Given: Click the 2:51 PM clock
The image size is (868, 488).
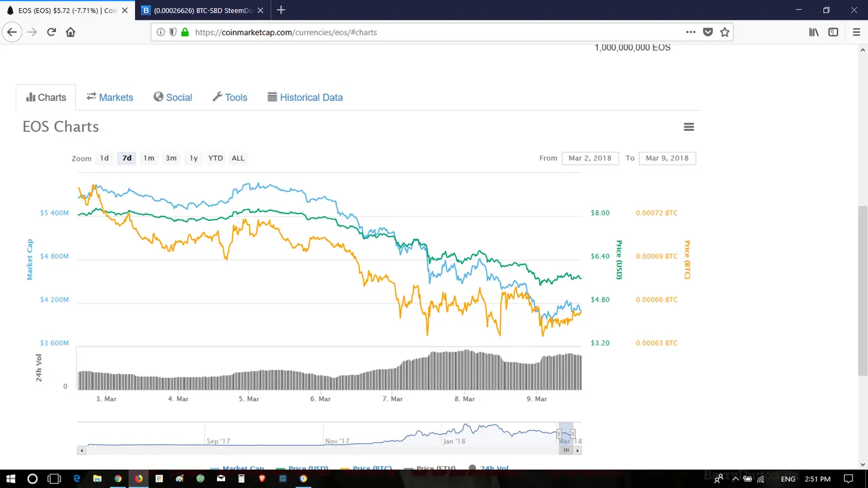Looking at the screenshot, I should [x=819, y=479].
